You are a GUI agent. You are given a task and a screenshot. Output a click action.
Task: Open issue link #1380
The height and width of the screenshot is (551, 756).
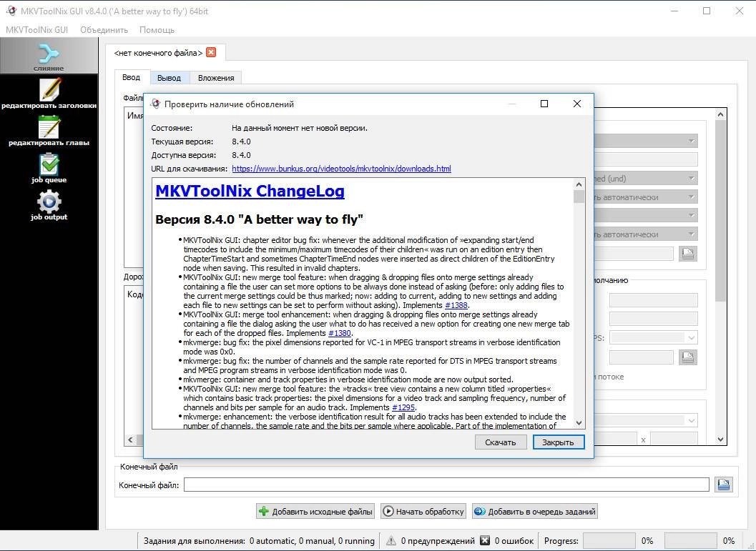pyautogui.click(x=340, y=333)
